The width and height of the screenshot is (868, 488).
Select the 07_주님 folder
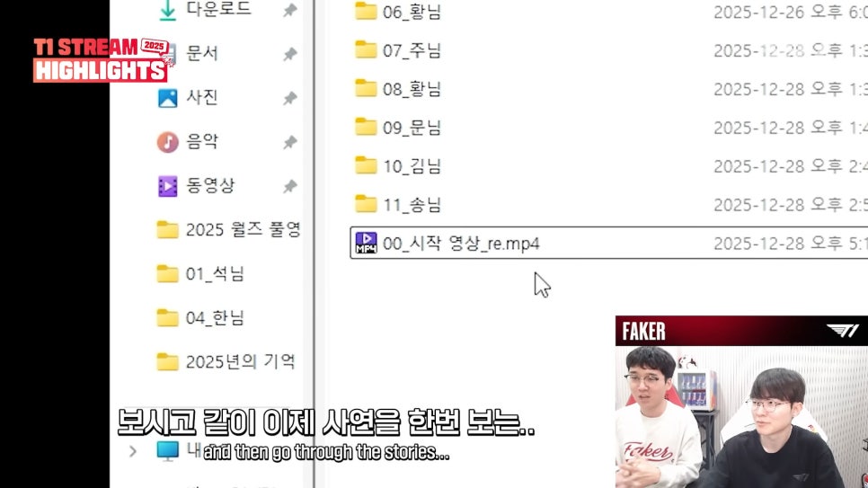[412, 50]
